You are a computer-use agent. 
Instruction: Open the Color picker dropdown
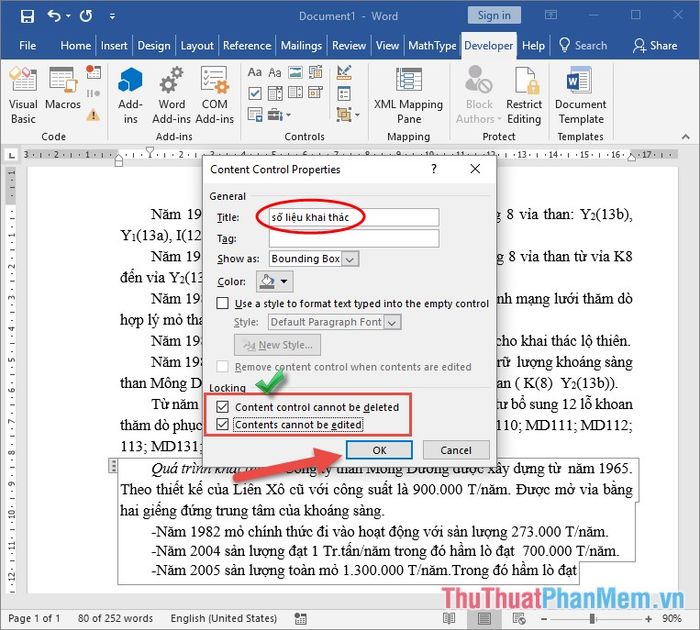(275, 281)
